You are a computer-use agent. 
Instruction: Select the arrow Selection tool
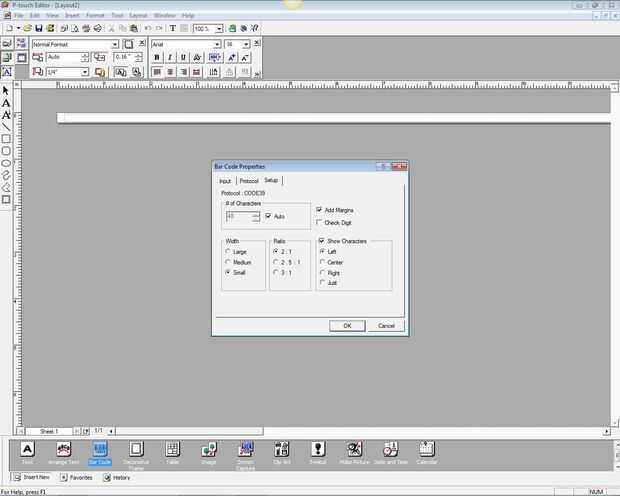tap(6, 90)
